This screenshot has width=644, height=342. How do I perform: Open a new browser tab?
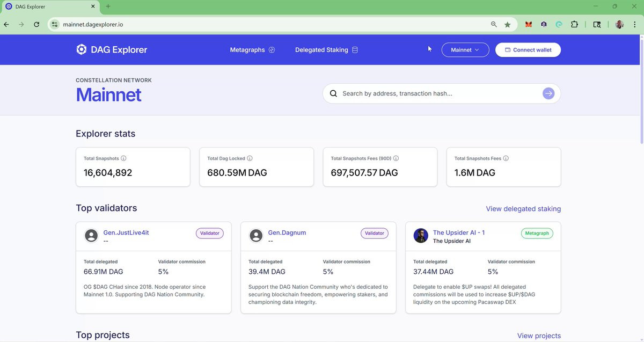tap(108, 6)
